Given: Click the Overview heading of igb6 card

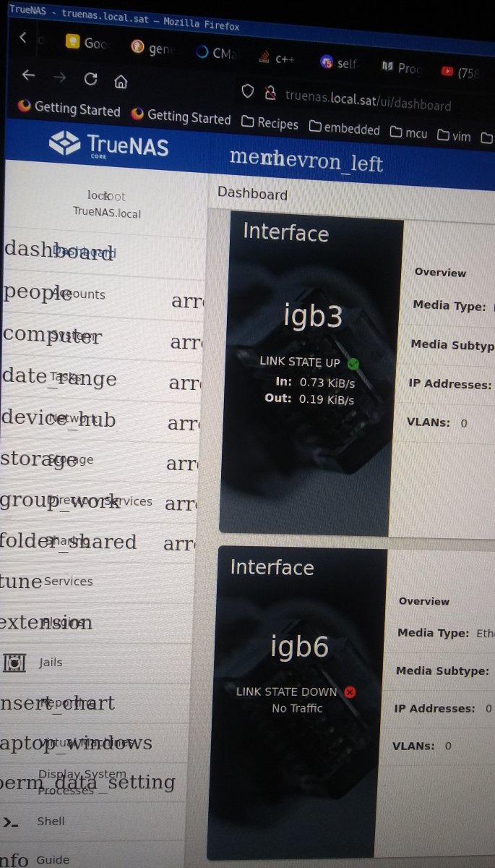Looking at the screenshot, I should pos(424,601).
